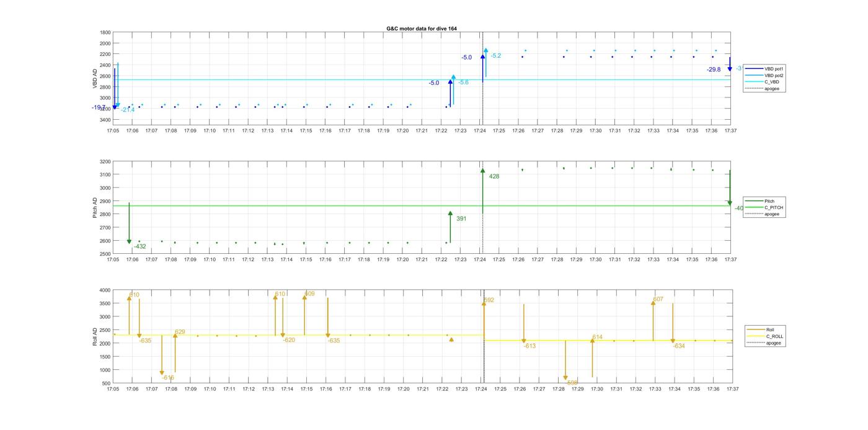This screenshot has width=868, height=430.
Task: Click the 'Roll AD' y-axis label
Action: 95,336
